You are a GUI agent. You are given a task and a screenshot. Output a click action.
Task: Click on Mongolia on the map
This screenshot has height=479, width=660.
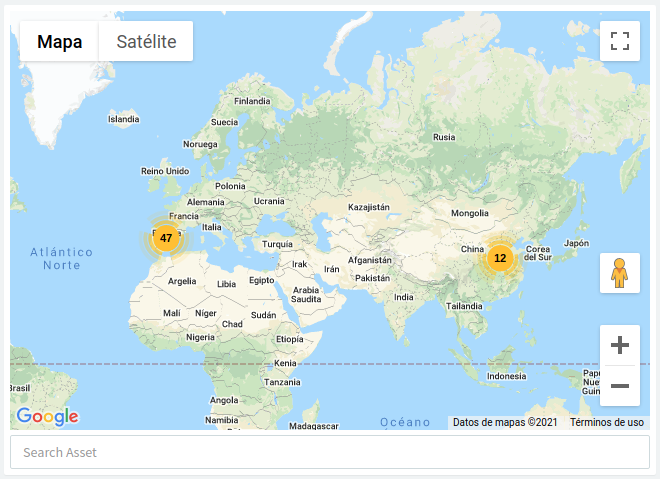coord(470,213)
